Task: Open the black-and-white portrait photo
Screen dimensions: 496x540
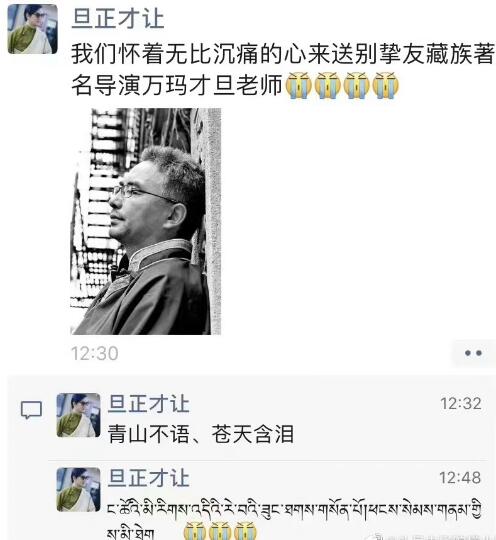Action: (x=145, y=221)
